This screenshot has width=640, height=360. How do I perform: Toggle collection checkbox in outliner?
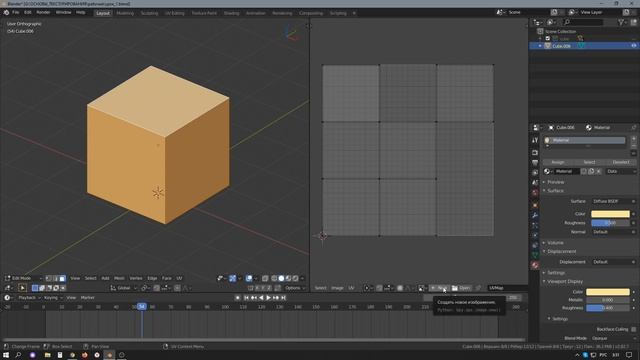click(x=548, y=38)
